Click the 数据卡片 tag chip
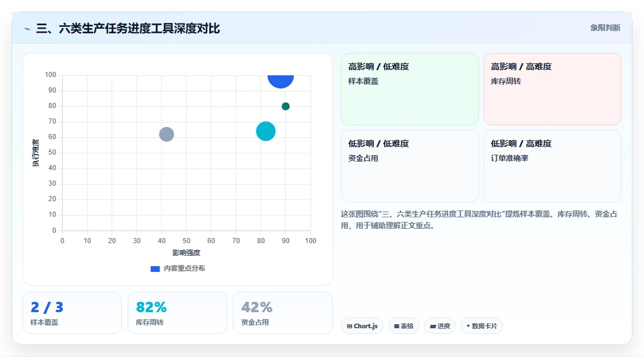The height and width of the screenshot is (357, 644). (482, 326)
